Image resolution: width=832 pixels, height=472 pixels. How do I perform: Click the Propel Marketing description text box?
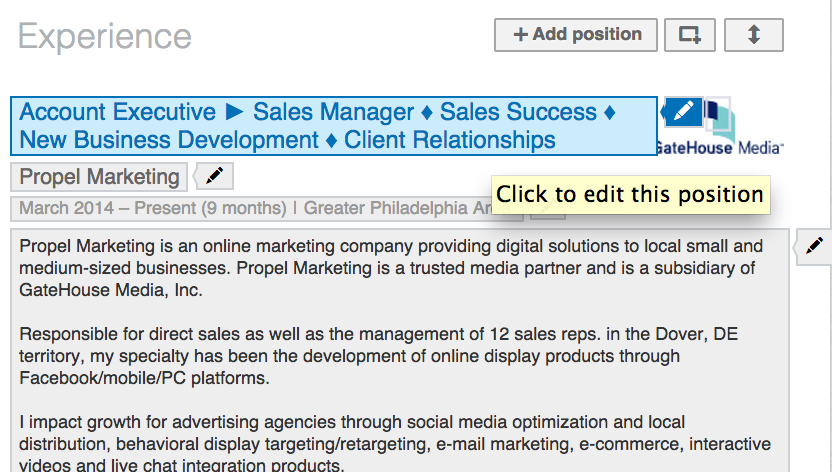point(400,351)
